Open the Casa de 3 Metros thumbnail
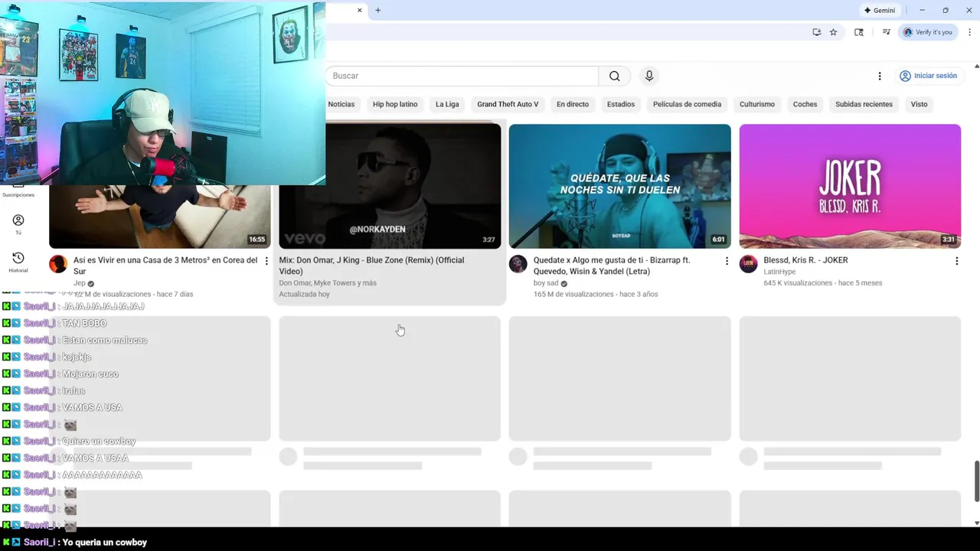Screen dimensions: 980x551 point(160,217)
